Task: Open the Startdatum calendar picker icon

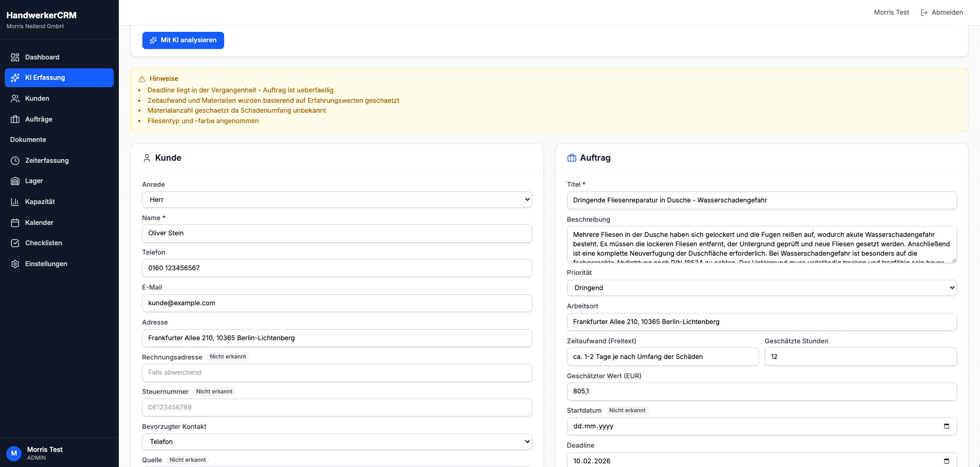Action: click(946, 426)
